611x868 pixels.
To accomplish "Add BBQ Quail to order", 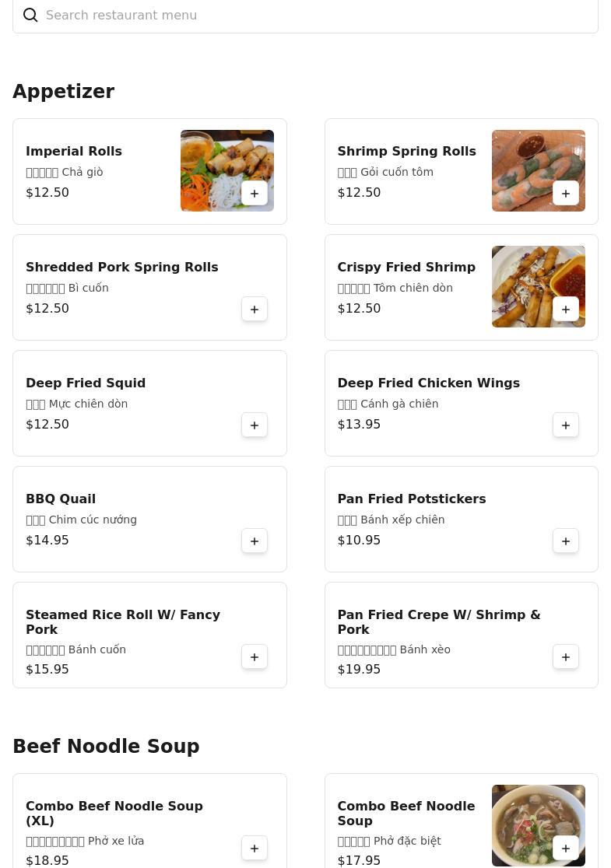I will pos(255,541).
